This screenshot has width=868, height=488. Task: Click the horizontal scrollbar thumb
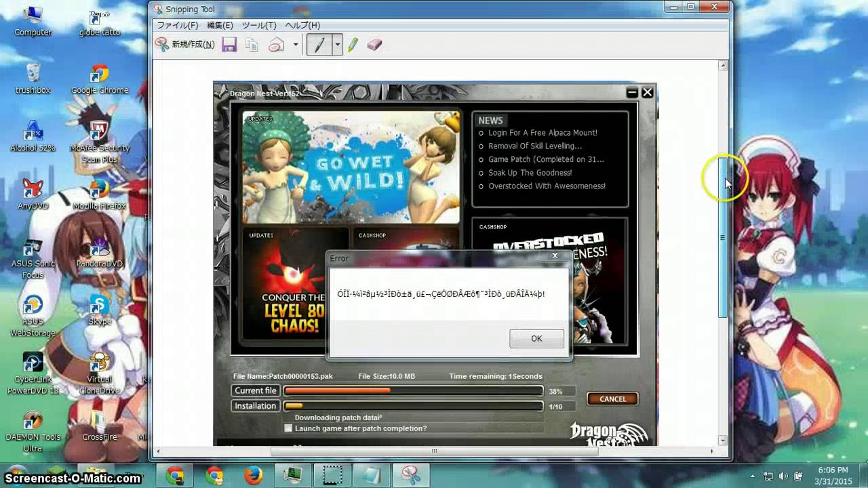click(x=434, y=451)
